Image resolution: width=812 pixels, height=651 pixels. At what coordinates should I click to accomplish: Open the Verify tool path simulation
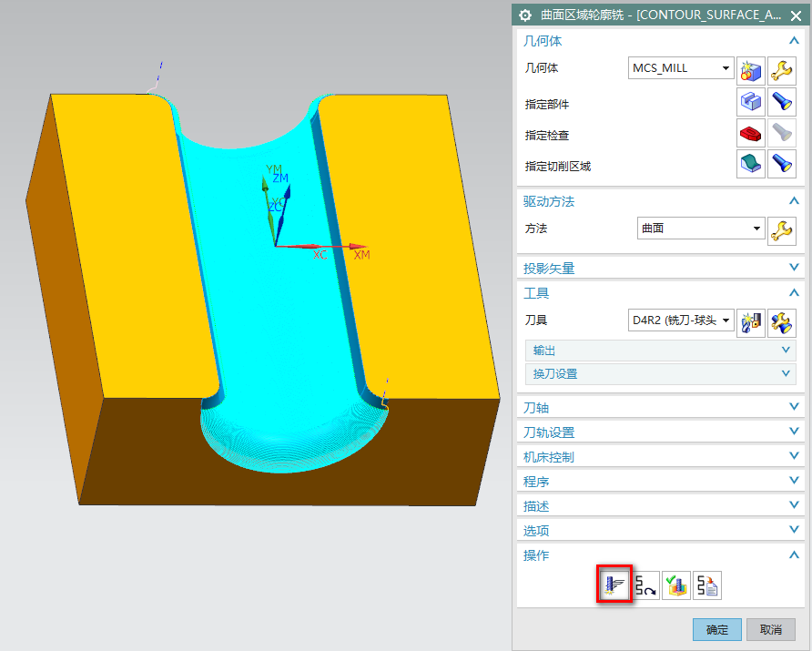tap(675, 585)
